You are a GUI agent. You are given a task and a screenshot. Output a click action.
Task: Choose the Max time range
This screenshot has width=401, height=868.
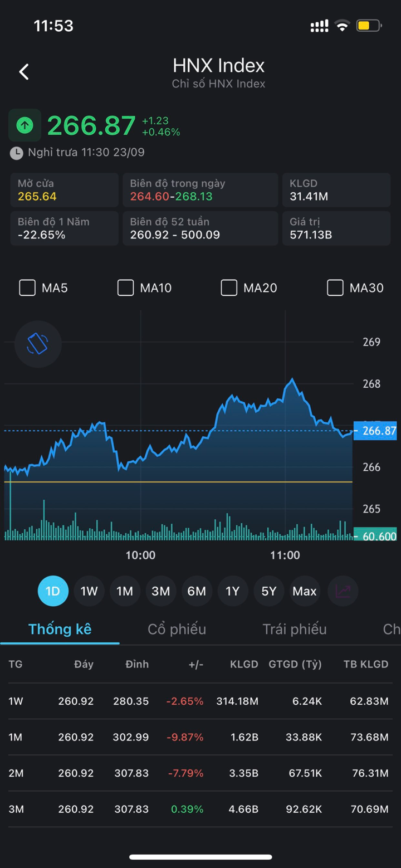(x=304, y=591)
